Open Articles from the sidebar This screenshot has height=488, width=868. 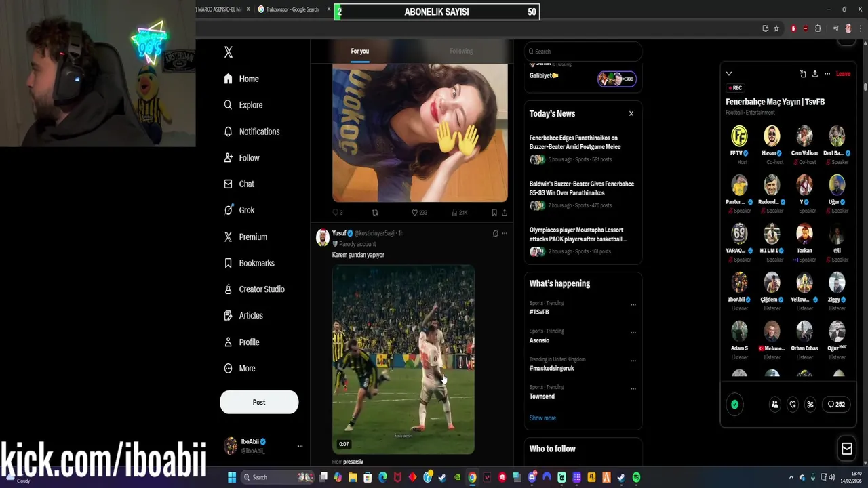pyautogui.click(x=243, y=315)
